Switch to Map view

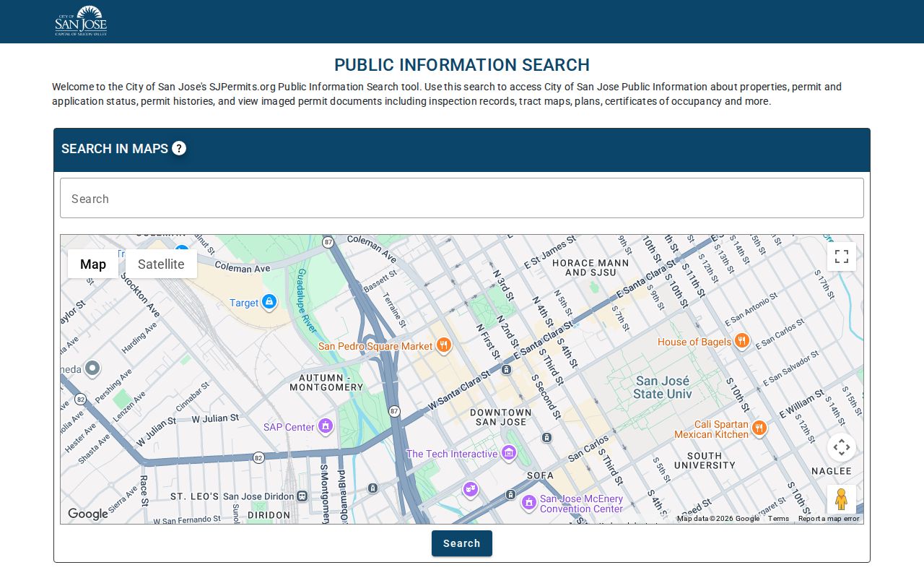(x=93, y=264)
